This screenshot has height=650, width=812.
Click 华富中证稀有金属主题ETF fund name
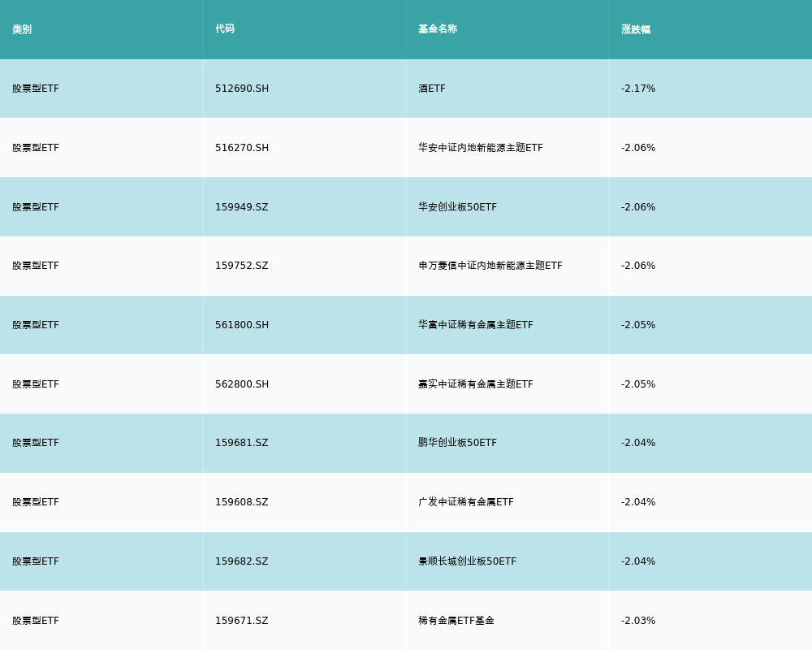[x=475, y=325]
